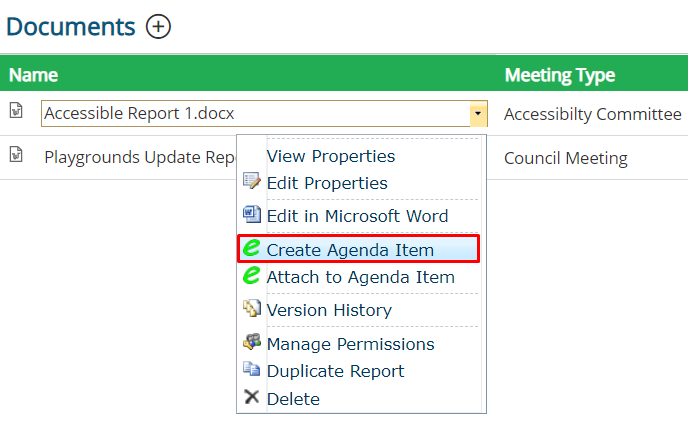Open the Playgrounds Update Report document link
Screen dimensions: 688x426
point(140,158)
